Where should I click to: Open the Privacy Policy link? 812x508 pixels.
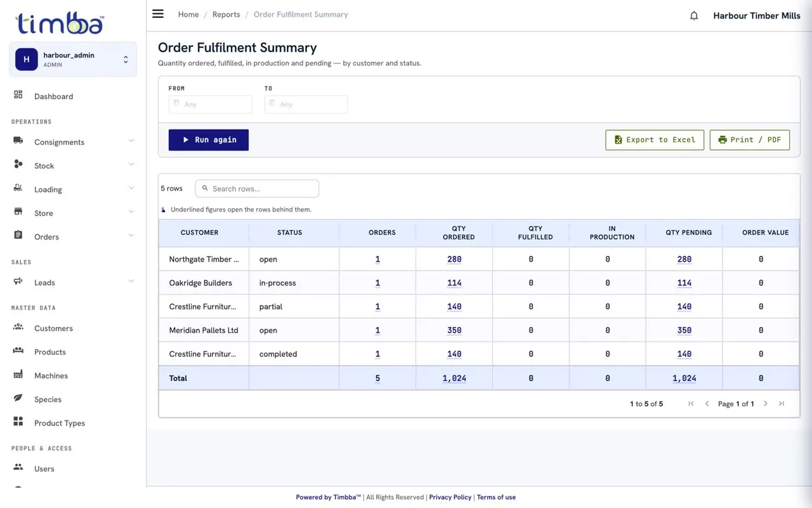click(x=450, y=497)
